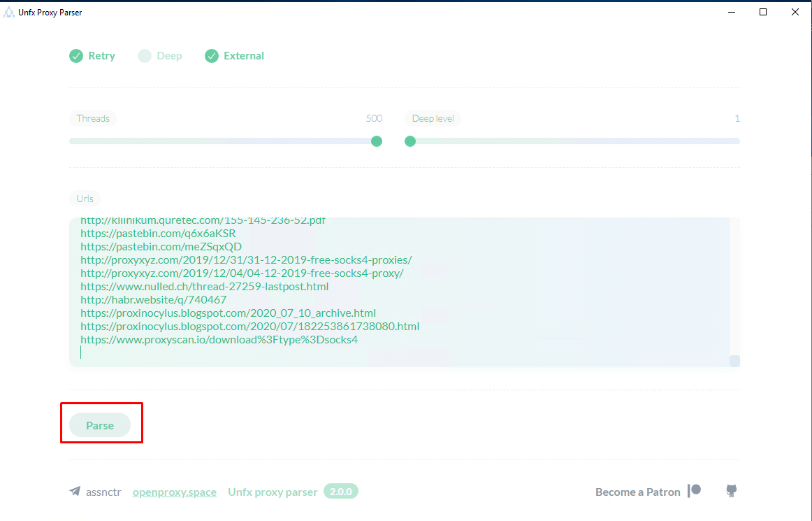
Task: Click the nulled.ch thread URL line
Action: pos(204,287)
